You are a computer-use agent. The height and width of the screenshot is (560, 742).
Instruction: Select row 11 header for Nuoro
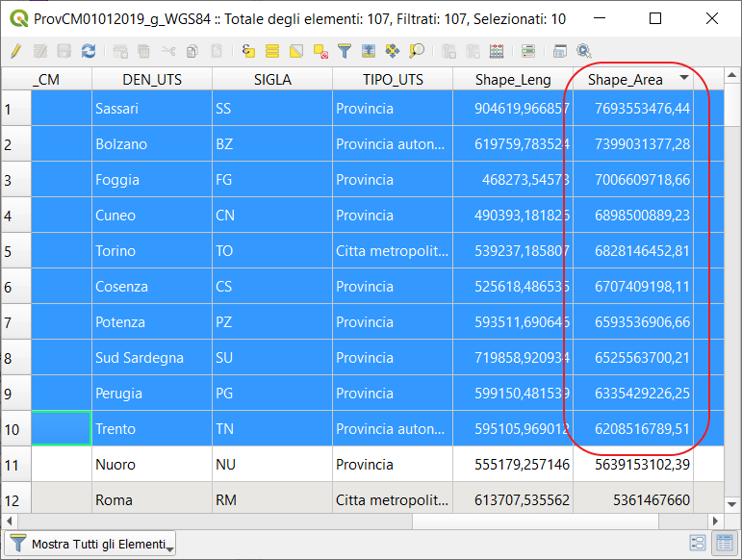pyautogui.click(x=15, y=465)
